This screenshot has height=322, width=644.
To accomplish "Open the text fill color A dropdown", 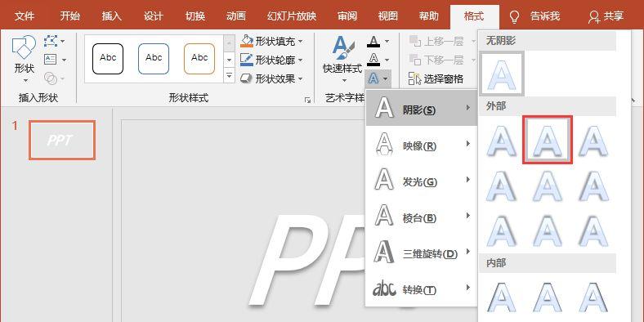I will [378, 41].
